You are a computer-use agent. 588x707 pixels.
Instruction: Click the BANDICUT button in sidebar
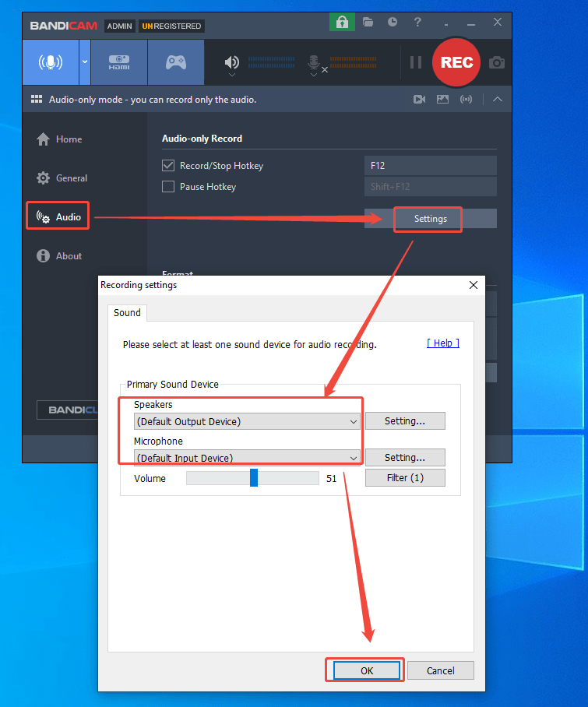68,410
